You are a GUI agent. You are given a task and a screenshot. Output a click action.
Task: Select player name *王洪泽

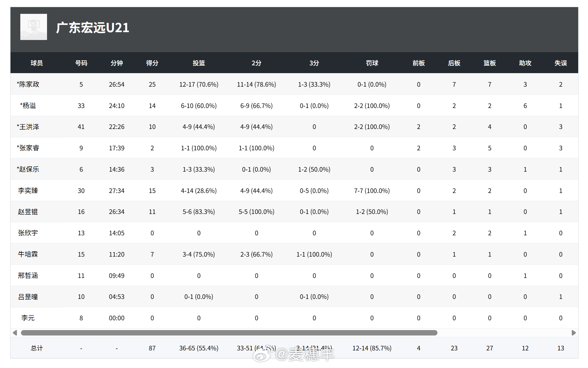[x=28, y=127]
